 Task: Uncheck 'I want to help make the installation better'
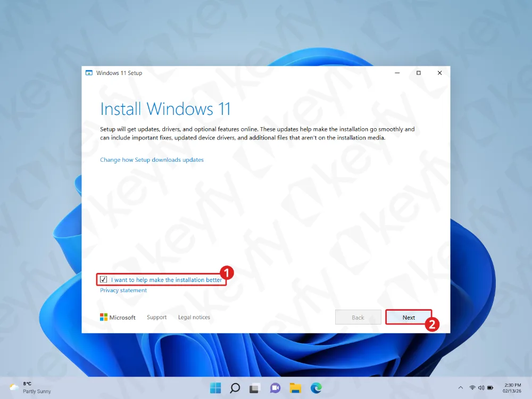coord(104,280)
